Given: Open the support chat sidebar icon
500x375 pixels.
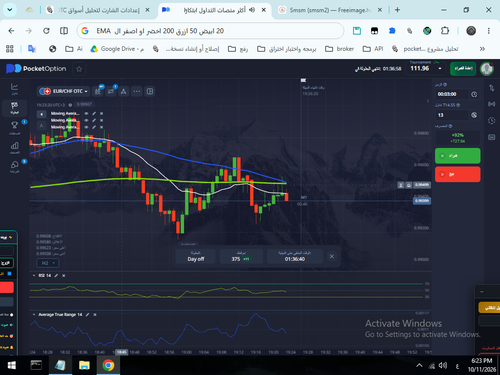Looking at the screenshot, I should coord(14,166).
